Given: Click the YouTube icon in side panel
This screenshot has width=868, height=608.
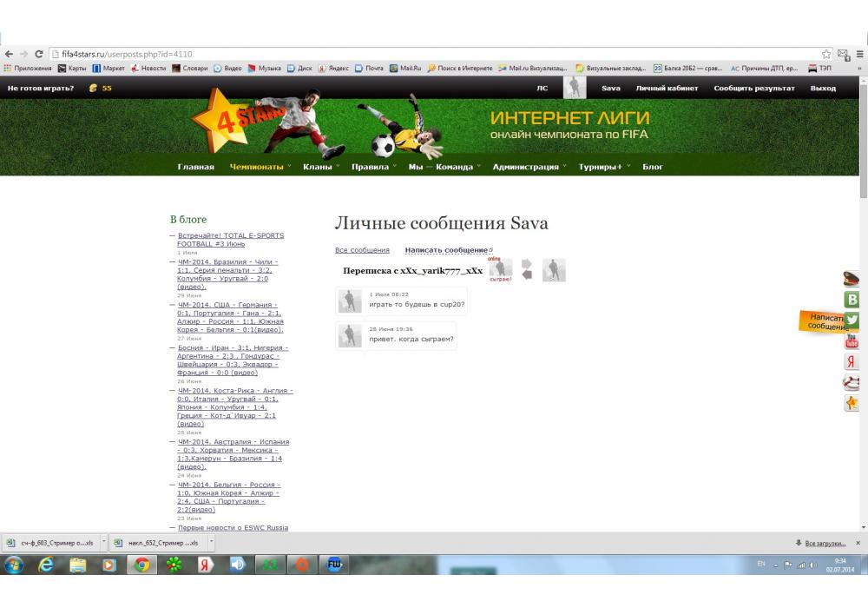Looking at the screenshot, I should (852, 341).
